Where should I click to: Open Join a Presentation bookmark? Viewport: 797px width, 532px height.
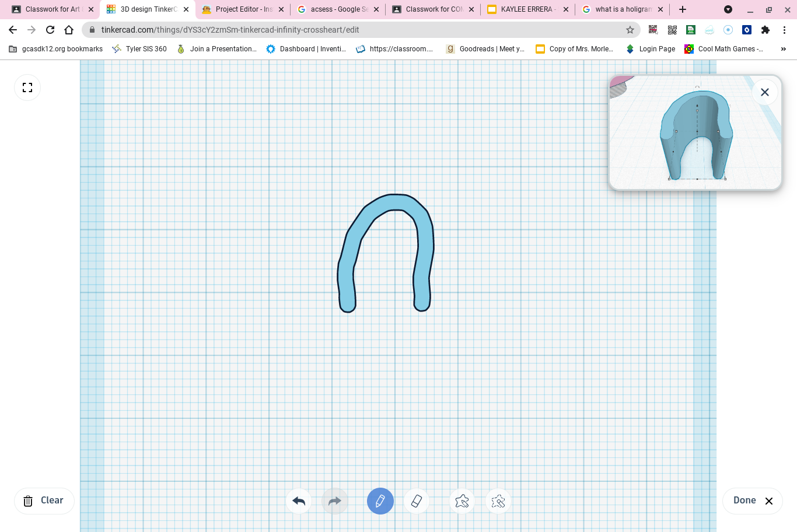pyautogui.click(x=216, y=49)
